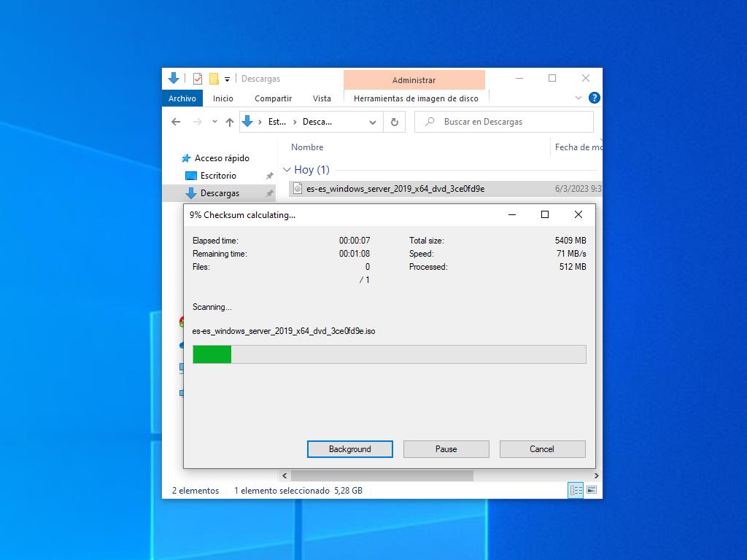Sort by the Nombre column header
The image size is (747, 560).
pos(307,147)
